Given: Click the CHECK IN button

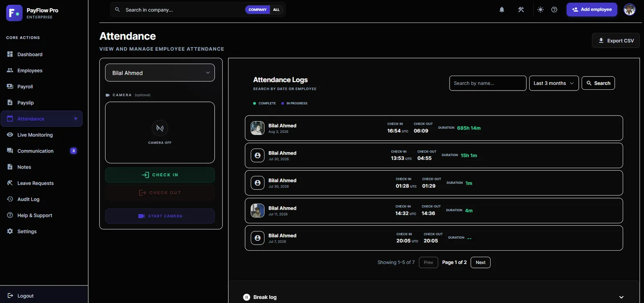Looking at the screenshot, I should [x=160, y=175].
